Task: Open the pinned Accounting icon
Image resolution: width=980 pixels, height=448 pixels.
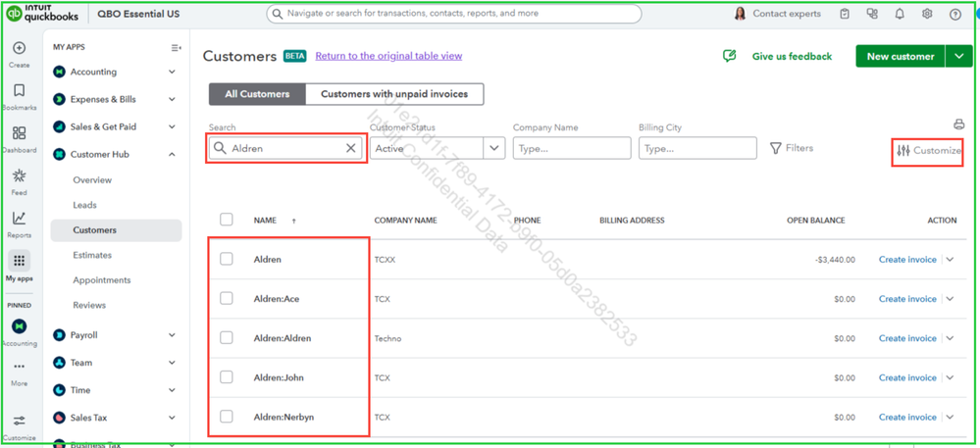Action: pyautogui.click(x=19, y=325)
